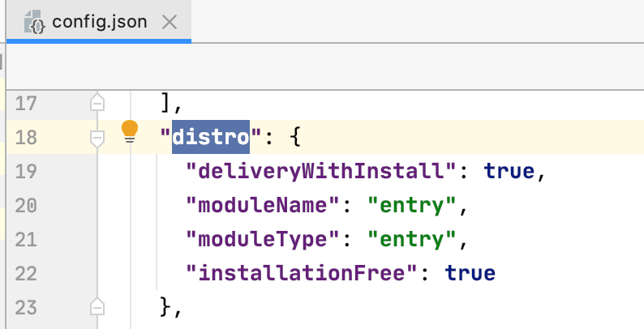This screenshot has height=329, width=644.
Task: Click line number 23 in the gutter
Action: coord(26,307)
